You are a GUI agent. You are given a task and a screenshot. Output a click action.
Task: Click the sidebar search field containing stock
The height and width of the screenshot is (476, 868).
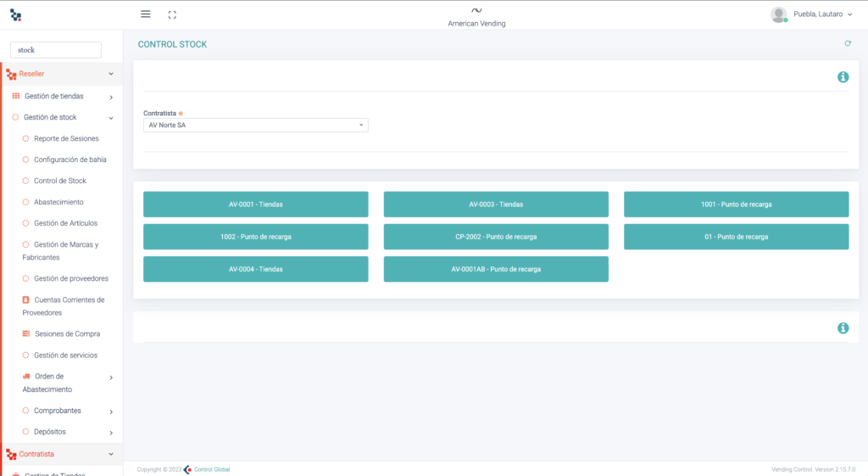coord(56,50)
